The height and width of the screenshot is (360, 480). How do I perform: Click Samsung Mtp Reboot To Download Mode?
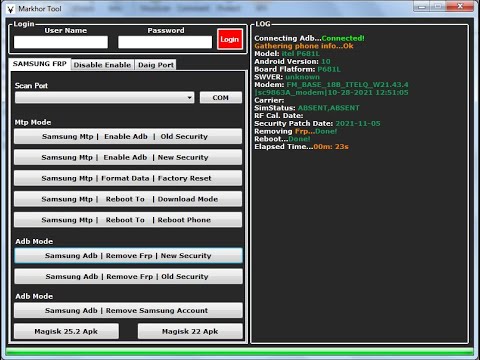(128, 199)
